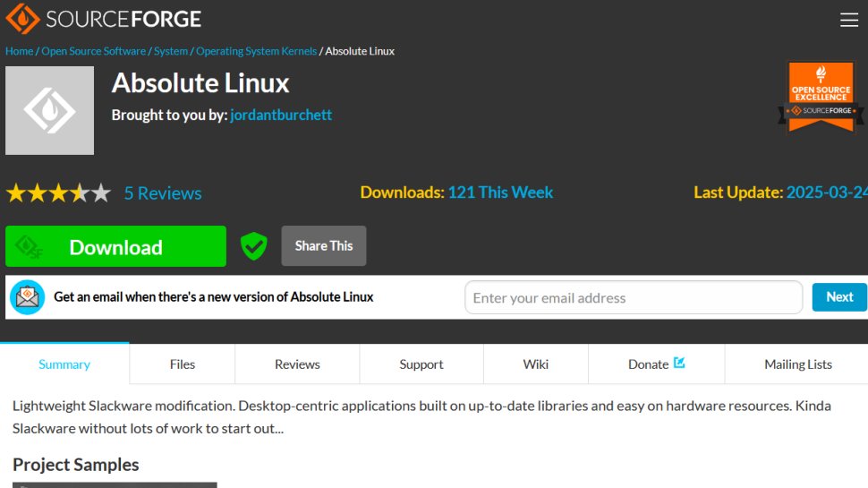This screenshot has width=868, height=488.
Task: Click the SourceForge logo
Action: (104, 19)
